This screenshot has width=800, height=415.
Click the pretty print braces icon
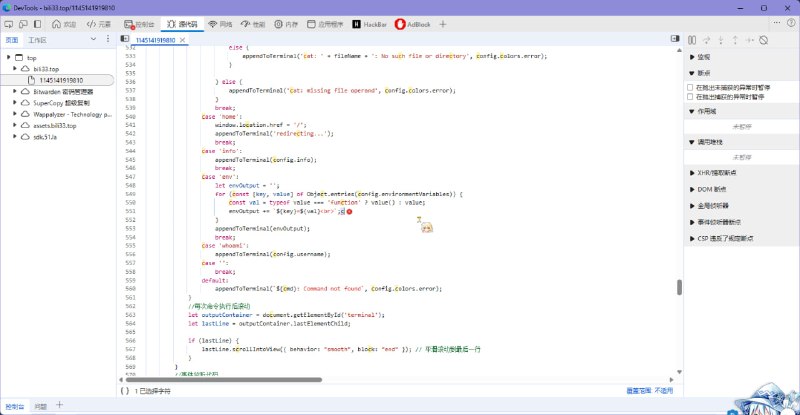click(x=125, y=392)
